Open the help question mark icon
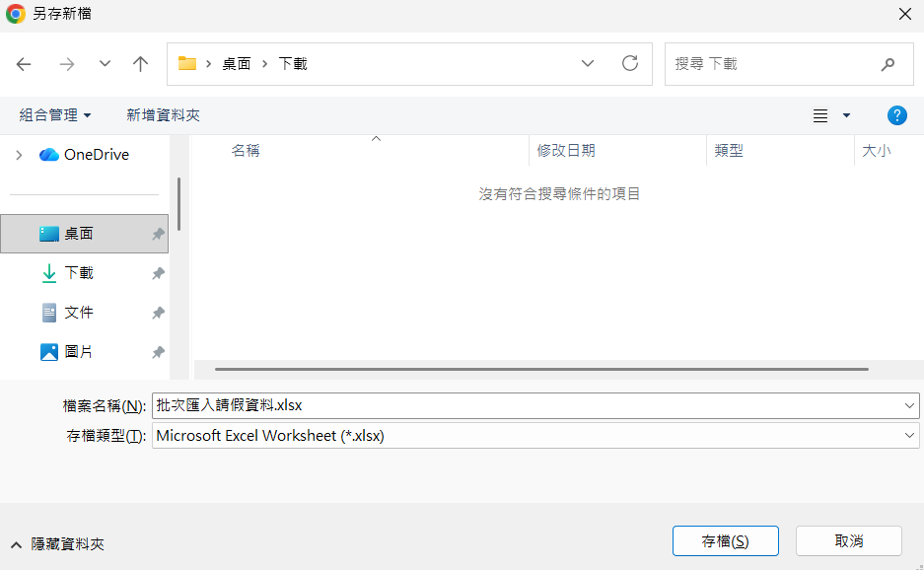Viewport: 924px width, 570px height. click(x=896, y=115)
